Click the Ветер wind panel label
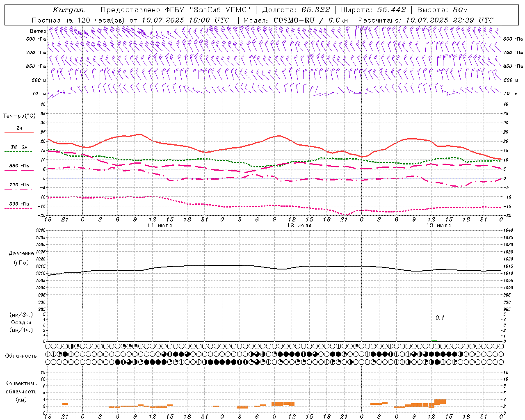Image resolution: width=525 pixels, height=420 pixels. click(x=38, y=31)
